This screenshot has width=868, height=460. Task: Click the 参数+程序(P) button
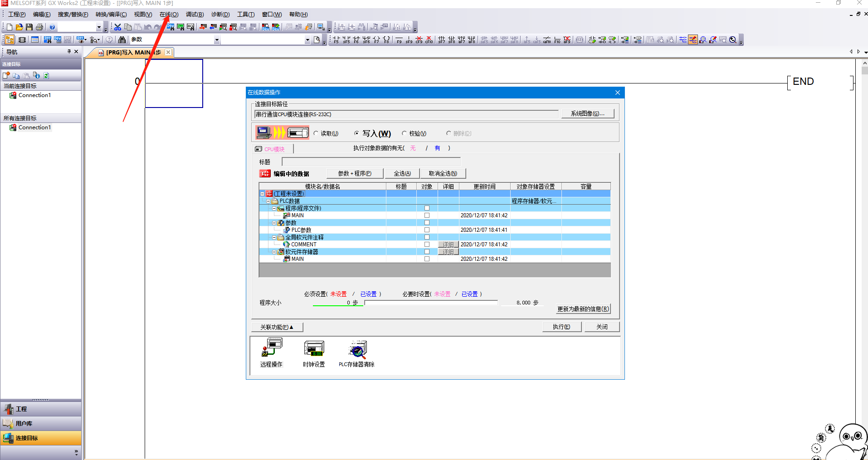point(355,174)
